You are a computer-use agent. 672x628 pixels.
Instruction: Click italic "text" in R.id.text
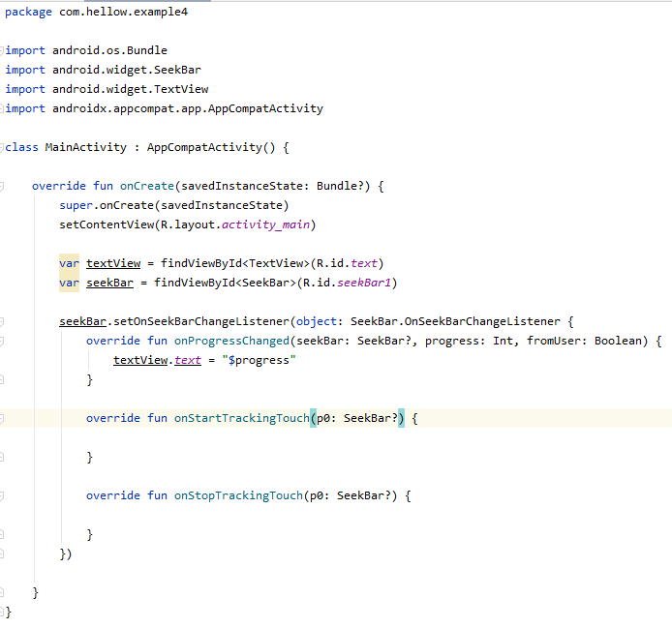(364, 263)
